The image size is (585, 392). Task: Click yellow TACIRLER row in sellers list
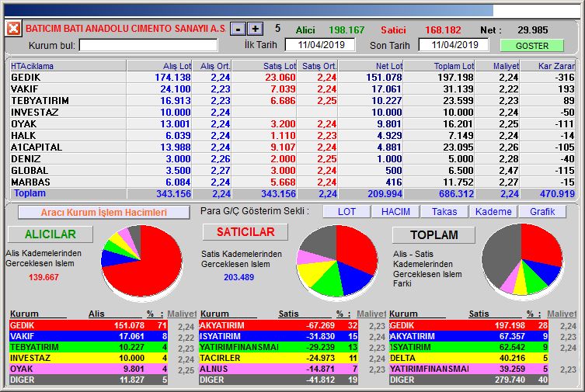click(278, 358)
